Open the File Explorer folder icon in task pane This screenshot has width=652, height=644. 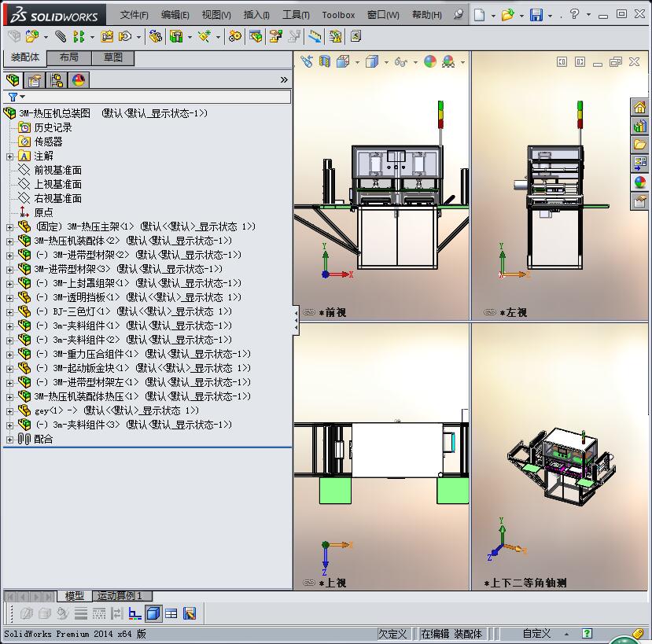click(x=639, y=145)
